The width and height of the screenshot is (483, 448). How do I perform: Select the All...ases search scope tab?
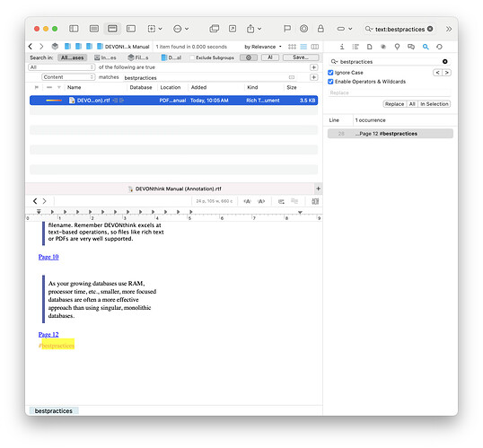[73, 57]
